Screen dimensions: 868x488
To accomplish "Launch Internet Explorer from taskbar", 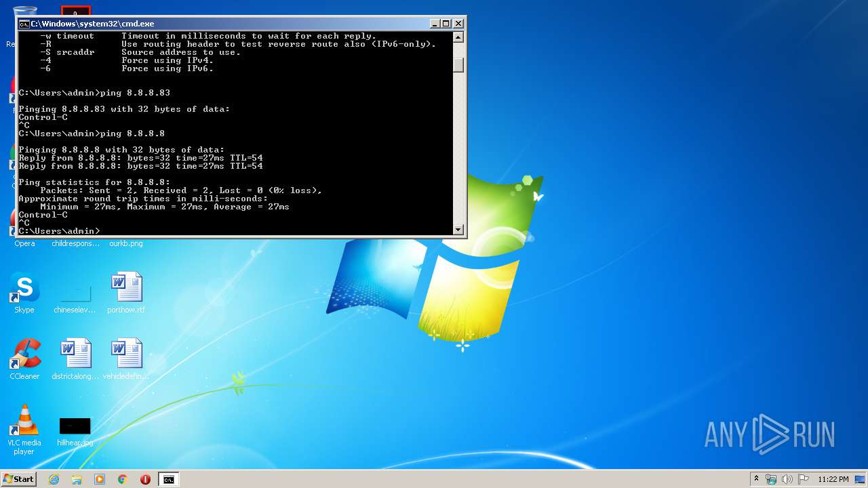I will [54, 479].
